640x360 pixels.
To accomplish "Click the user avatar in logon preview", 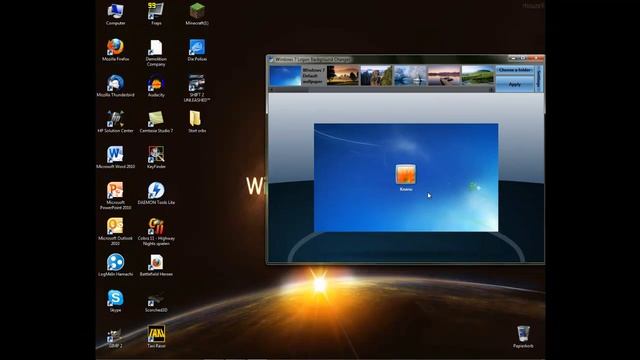I will (x=406, y=174).
